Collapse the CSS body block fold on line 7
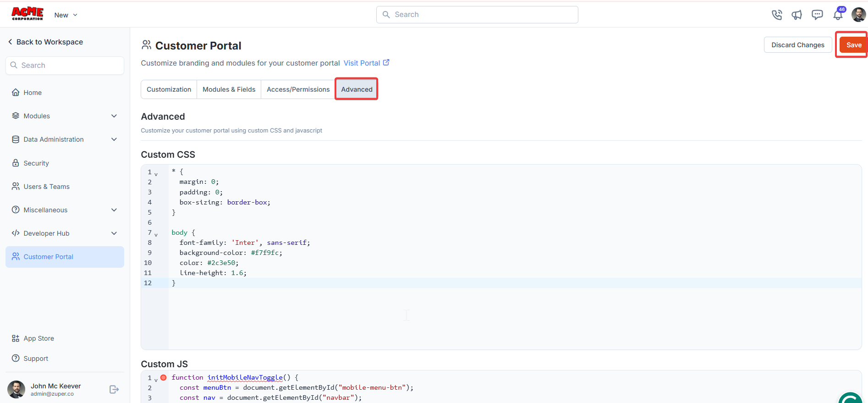Viewport: 868px width, 403px height. 156,235
